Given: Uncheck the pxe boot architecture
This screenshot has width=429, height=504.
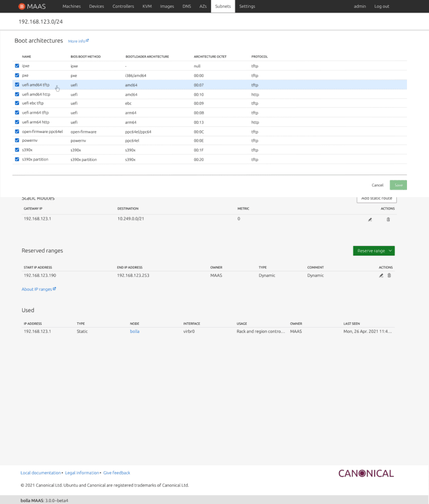Looking at the screenshot, I should [x=17, y=75].
